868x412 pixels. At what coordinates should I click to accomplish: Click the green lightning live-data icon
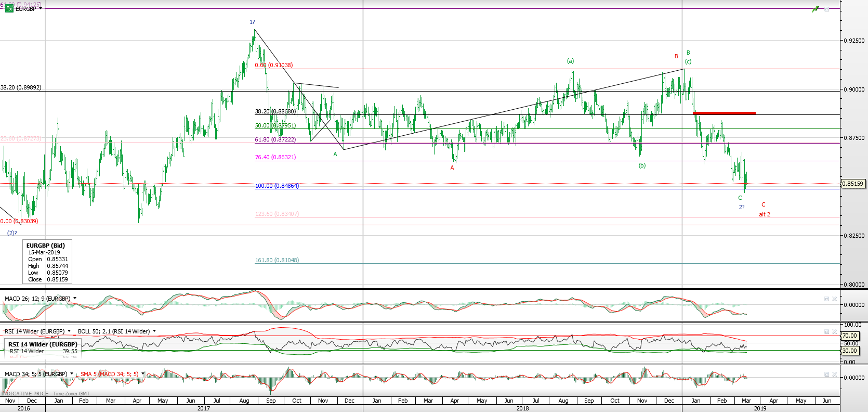[x=816, y=9]
